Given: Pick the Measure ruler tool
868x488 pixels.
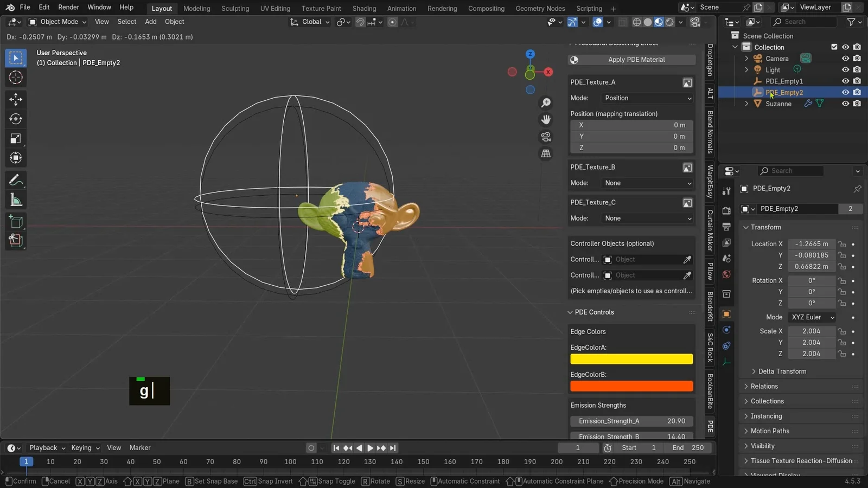Looking at the screenshot, I should tap(16, 200).
